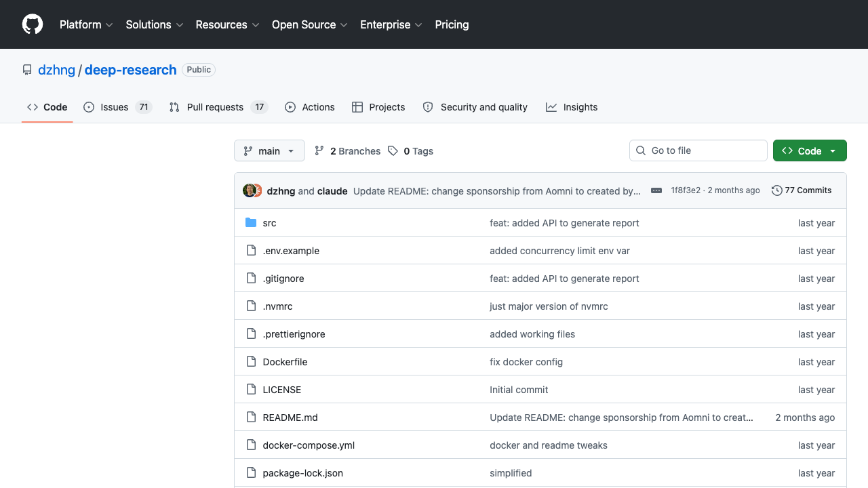Open the LICENSE file
The width and height of the screenshot is (868, 488).
click(x=282, y=390)
